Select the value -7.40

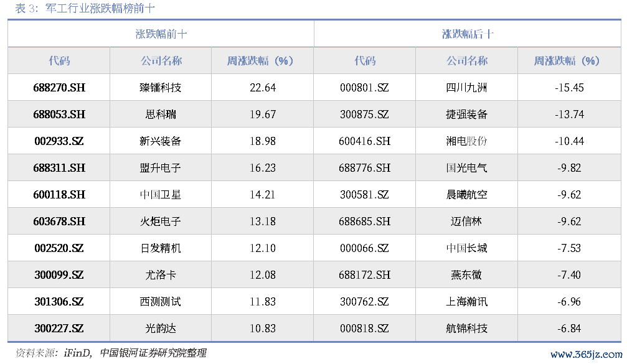570,275
